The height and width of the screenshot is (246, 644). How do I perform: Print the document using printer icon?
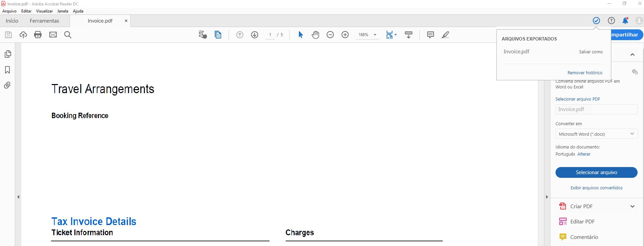coord(38,35)
